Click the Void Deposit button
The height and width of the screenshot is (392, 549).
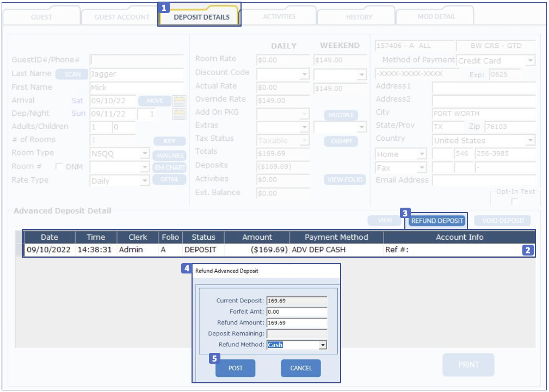pyautogui.click(x=502, y=221)
